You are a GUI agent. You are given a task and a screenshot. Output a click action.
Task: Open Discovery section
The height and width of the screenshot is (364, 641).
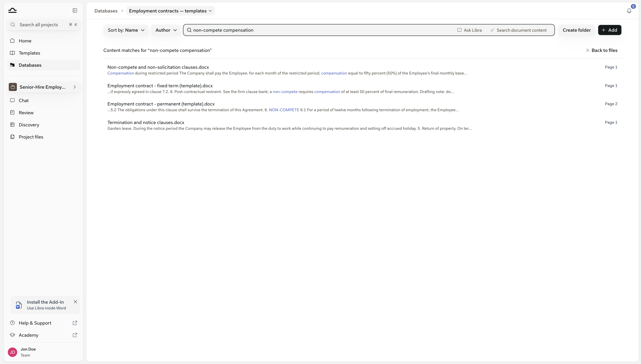point(44,125)
